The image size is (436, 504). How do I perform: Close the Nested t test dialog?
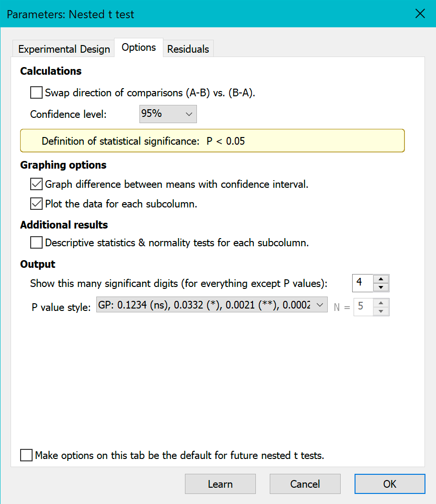tap(420, 14)
